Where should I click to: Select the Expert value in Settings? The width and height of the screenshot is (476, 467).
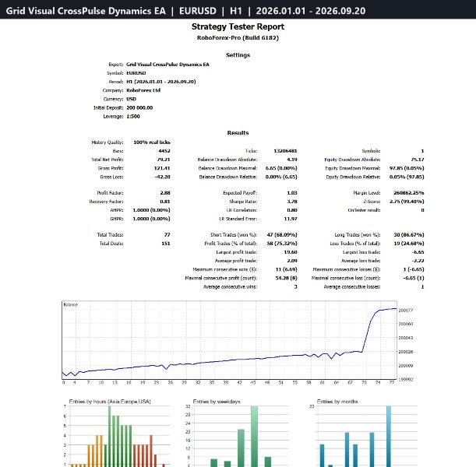[x=167, y=65]
